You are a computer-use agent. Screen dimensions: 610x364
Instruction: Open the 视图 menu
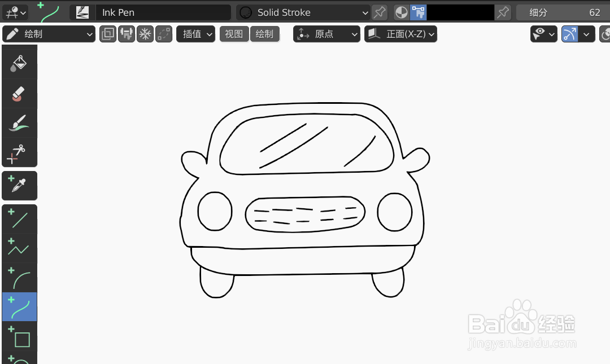[234, 34]
